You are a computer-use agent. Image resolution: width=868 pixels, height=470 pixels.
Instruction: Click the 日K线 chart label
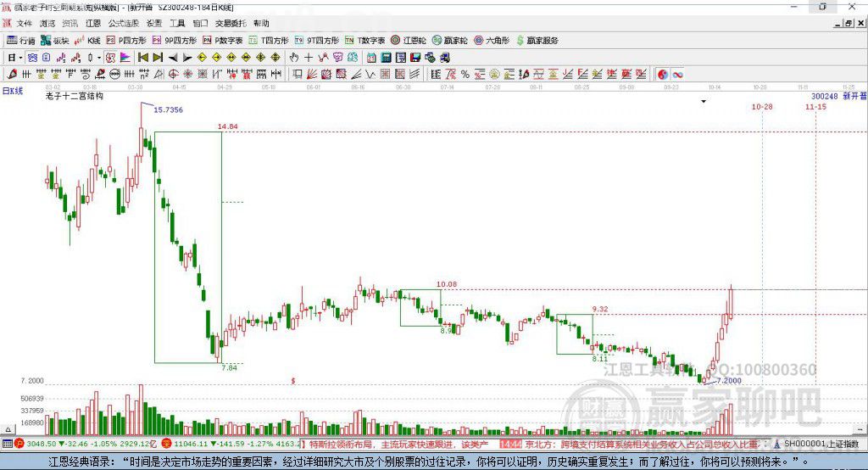click(13, 91)
